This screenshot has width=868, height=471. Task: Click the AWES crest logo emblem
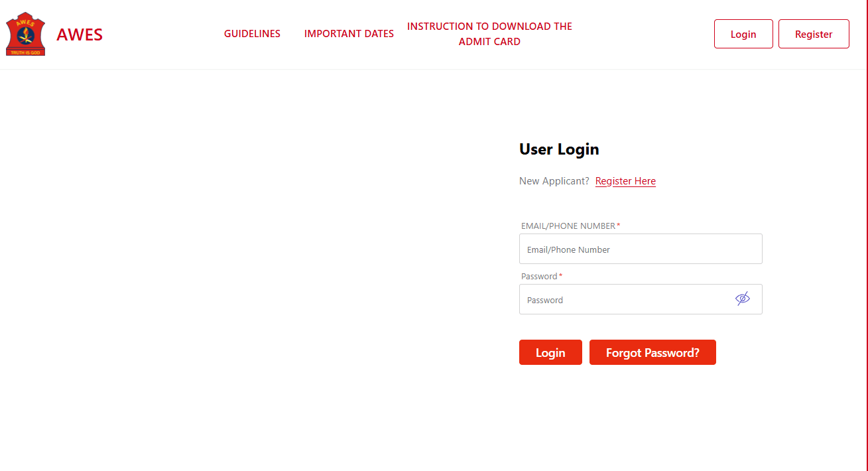point(26,32)
